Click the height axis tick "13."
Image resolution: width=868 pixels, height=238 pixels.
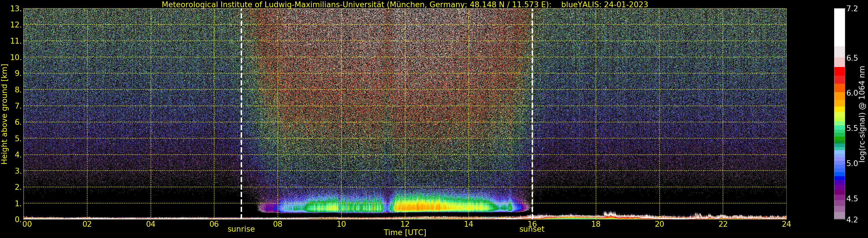(16, 9)
